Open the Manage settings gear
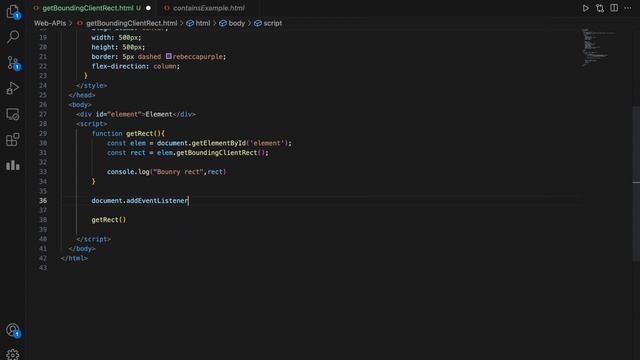Viewport: 640px width, 360px height. pos(13,354)
